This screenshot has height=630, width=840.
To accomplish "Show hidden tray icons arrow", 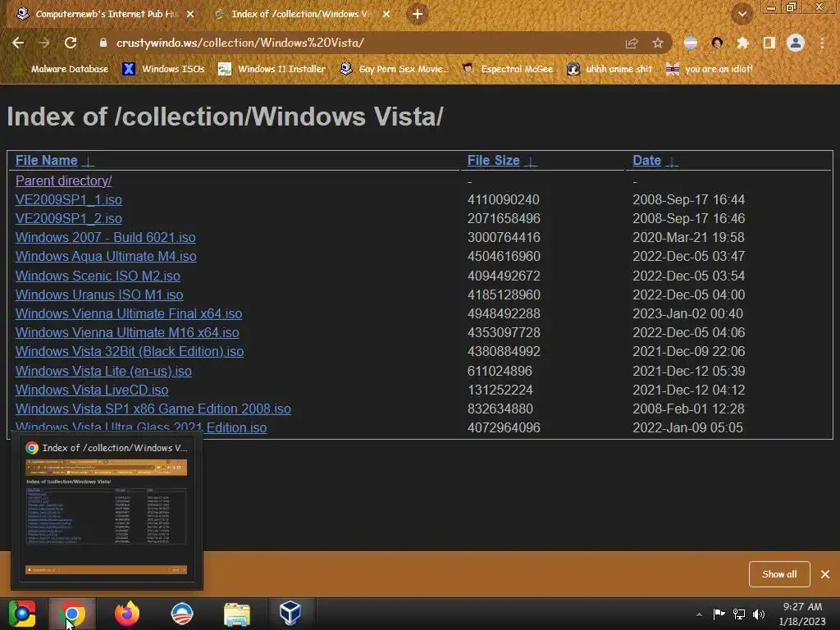I will click(x=699, y=614).
